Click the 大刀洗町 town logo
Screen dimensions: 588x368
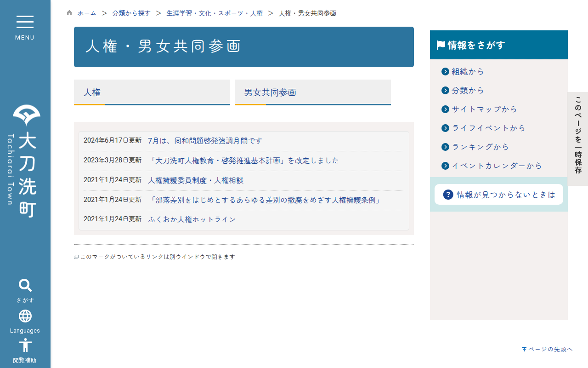coord(25,161)
